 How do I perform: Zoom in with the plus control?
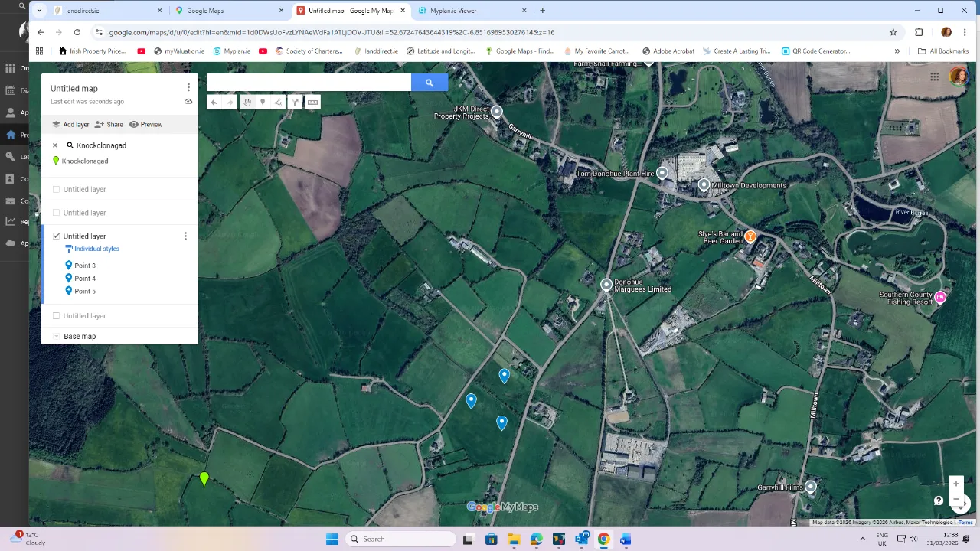955,484
